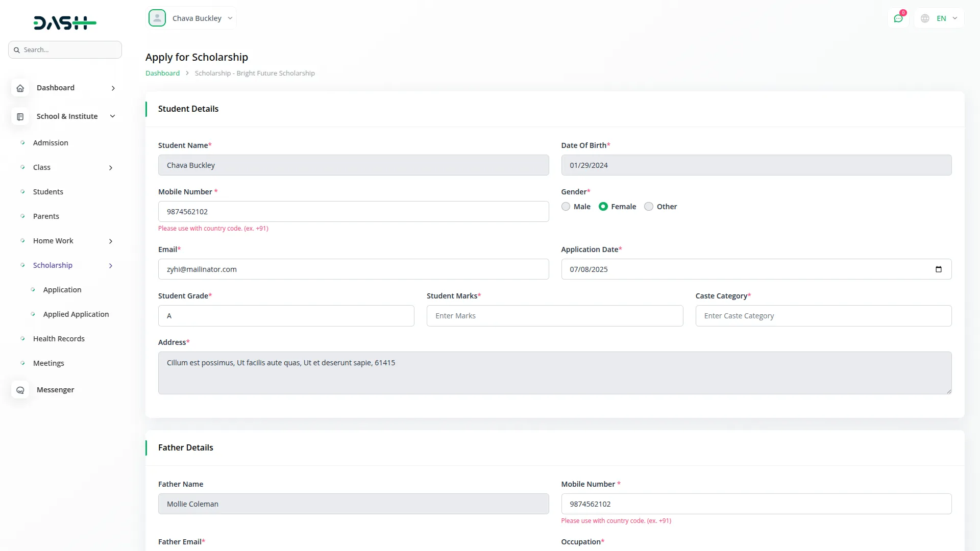The width and height of the screenshot is (980, 551).
Task: Select the Male gender option
Action: coord(566,207)
